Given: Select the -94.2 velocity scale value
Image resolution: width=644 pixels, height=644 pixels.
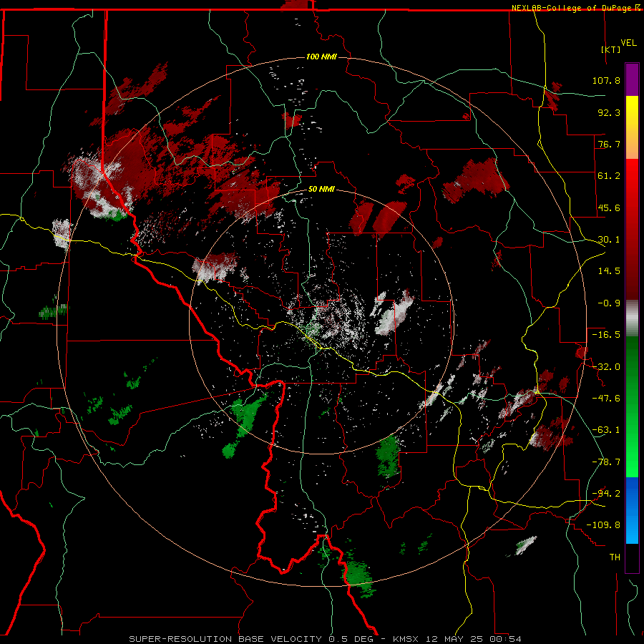Looking at the screenshot, I should (x=606, y=493).
